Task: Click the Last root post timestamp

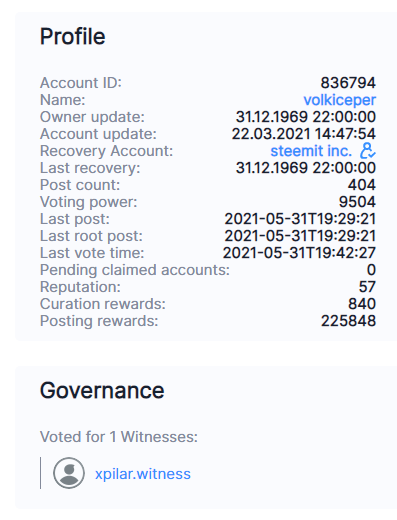Action: click(300, 236)
